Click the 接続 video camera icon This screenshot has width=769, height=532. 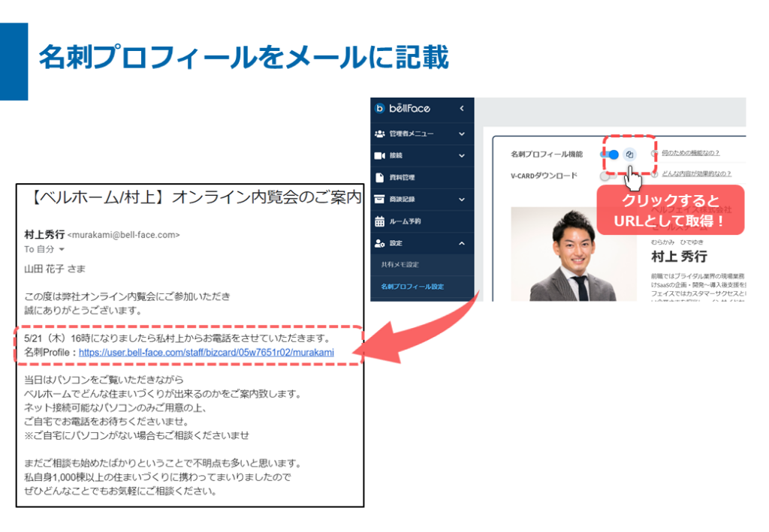coord(379,155)
